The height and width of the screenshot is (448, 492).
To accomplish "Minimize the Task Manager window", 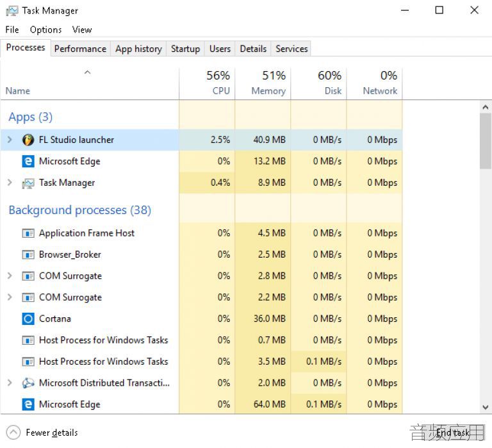I will 405,10.
